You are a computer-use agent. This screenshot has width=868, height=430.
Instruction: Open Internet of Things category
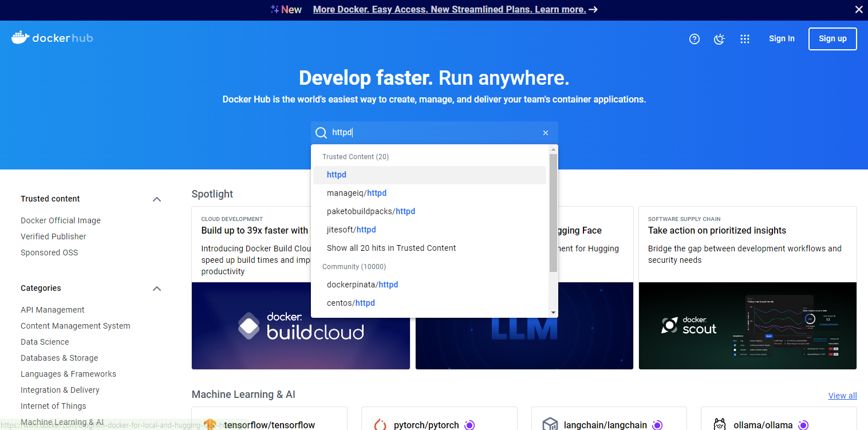(x=53, y=406)
